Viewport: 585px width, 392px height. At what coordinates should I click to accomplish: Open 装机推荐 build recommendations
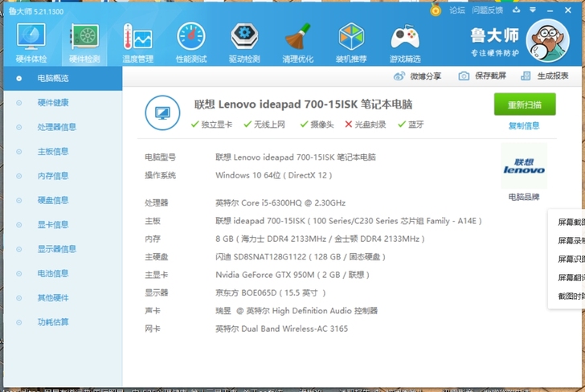pos(351,43)
